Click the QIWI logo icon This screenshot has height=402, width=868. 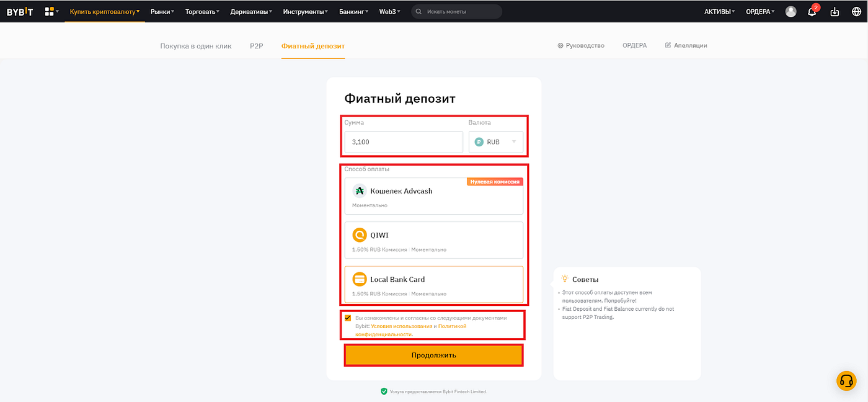[x=360, y=235]
